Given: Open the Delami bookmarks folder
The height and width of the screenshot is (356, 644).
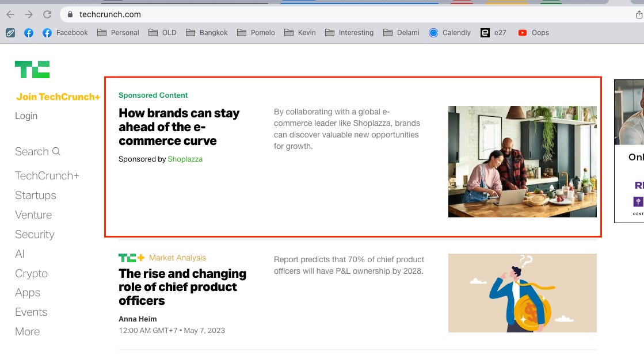Looking at the screenshot, I should point(401,33).
